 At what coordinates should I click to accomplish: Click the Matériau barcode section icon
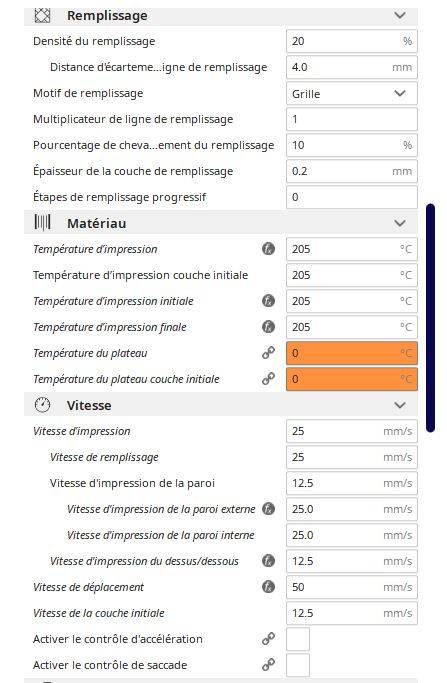pos(42,223)
